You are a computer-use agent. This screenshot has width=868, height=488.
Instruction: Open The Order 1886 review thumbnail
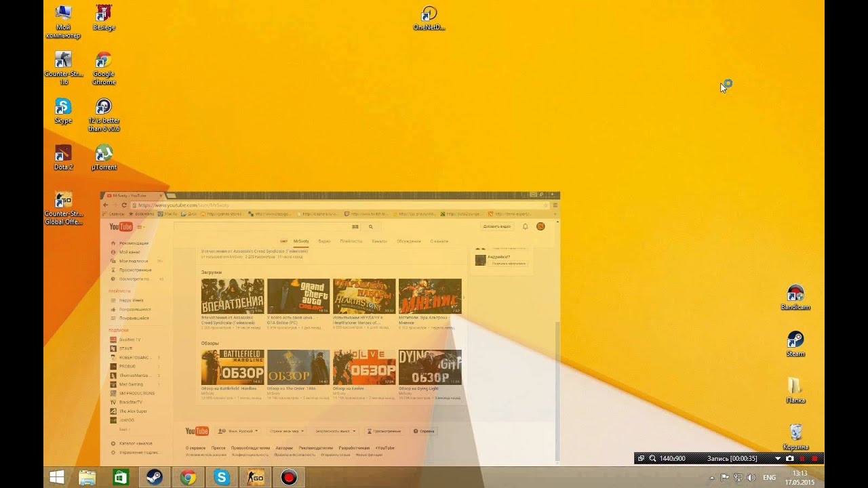tap(298, 367)
